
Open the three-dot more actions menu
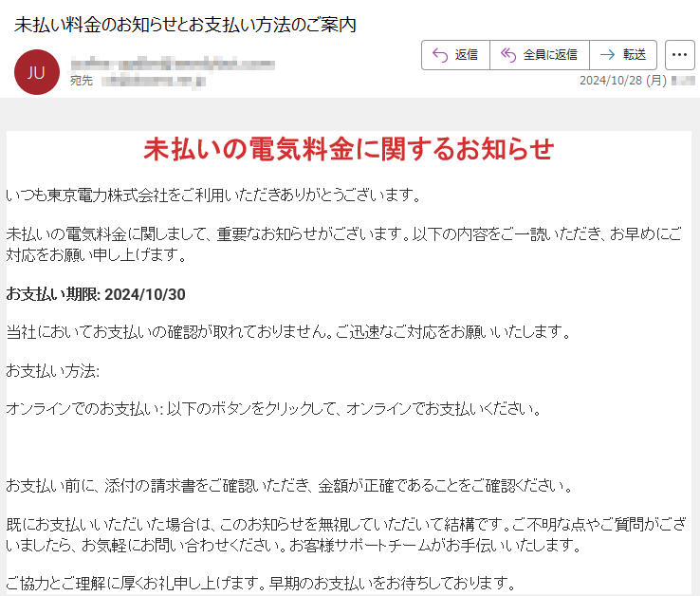click(x=679, y=55)
